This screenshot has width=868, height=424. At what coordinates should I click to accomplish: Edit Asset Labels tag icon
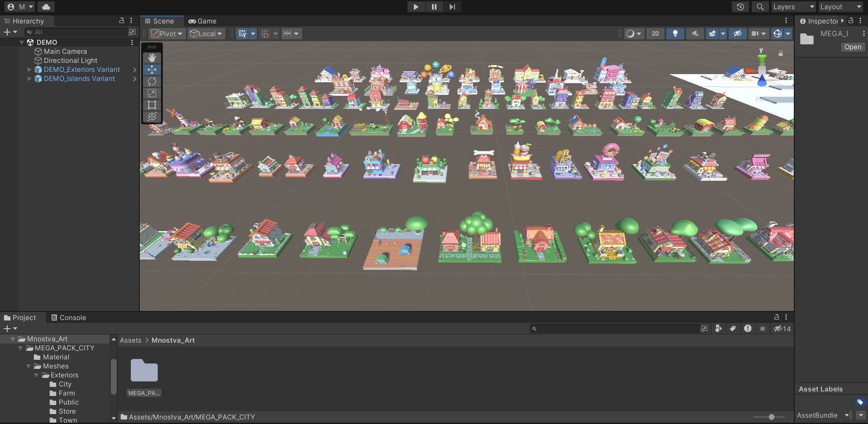pyautogui.click(x=860, y=402)
